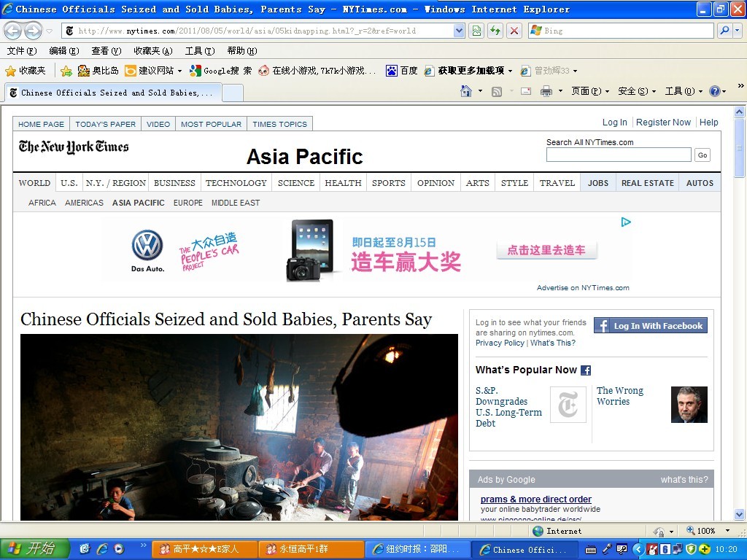747x560 pixels.
Task: Click Log In With Facebook button
Action: pos(650,326)
